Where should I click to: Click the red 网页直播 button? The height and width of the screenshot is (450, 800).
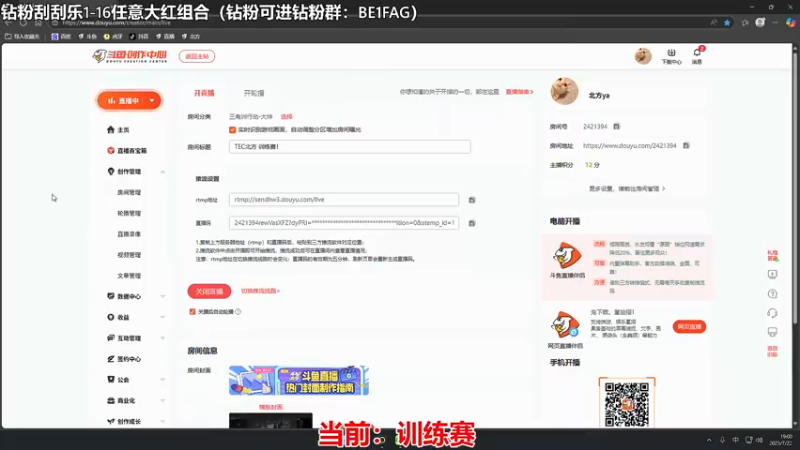(689, 327)
